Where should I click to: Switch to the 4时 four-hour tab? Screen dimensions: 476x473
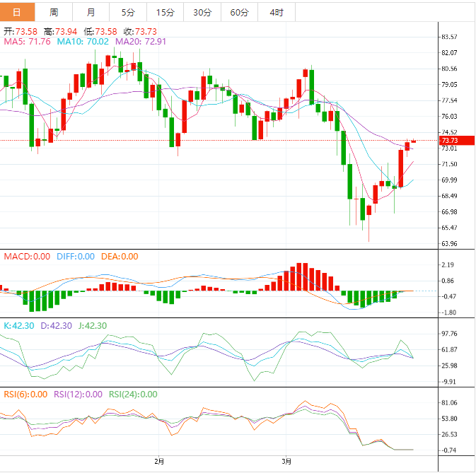pos(277,12)
